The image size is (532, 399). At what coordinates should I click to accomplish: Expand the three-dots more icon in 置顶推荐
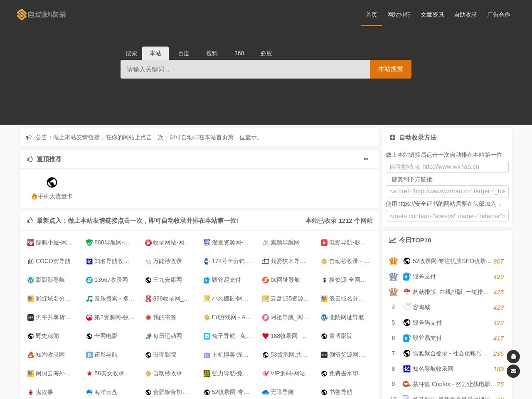click(x=366, y=159)
